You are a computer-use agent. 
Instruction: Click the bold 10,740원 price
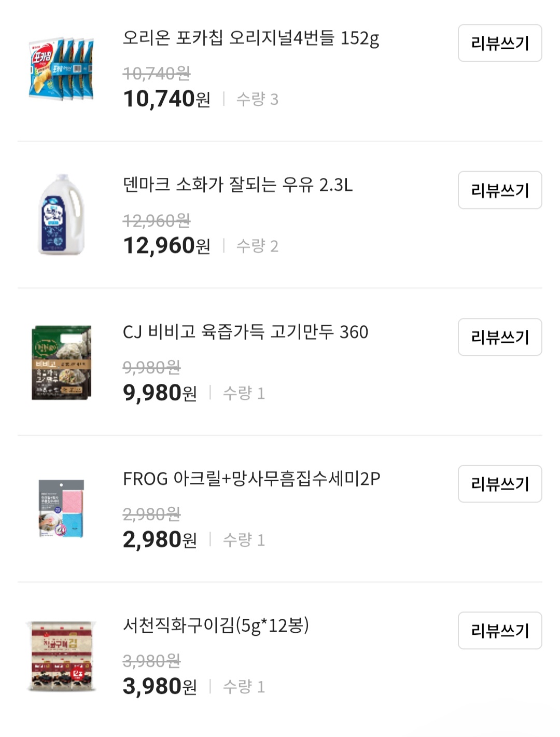(x=166, y=99)
